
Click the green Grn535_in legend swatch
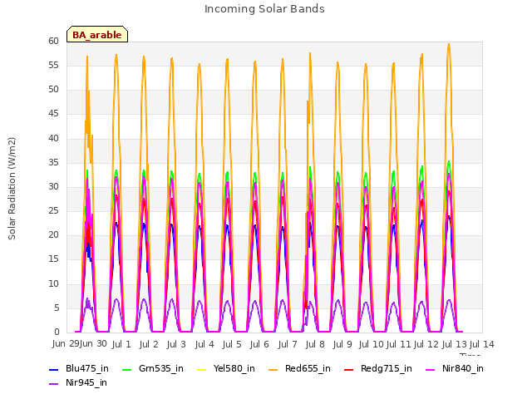tap(127, 369)
